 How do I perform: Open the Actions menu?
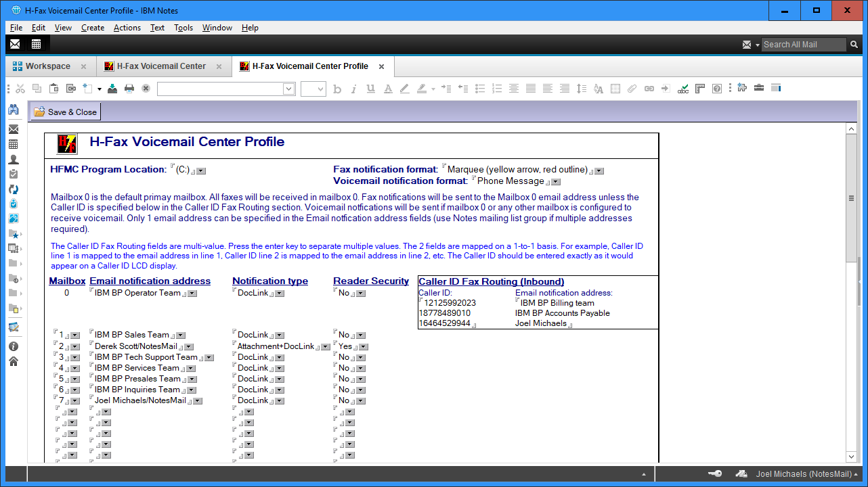127,28
